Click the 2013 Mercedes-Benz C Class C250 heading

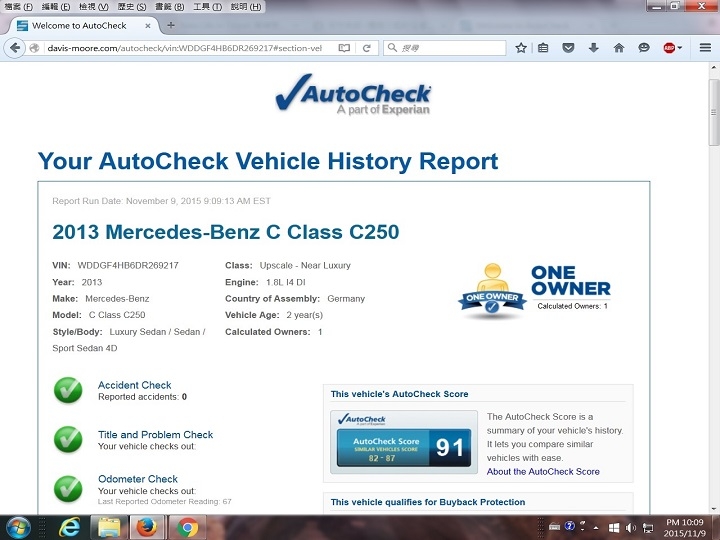coord(225,232)
